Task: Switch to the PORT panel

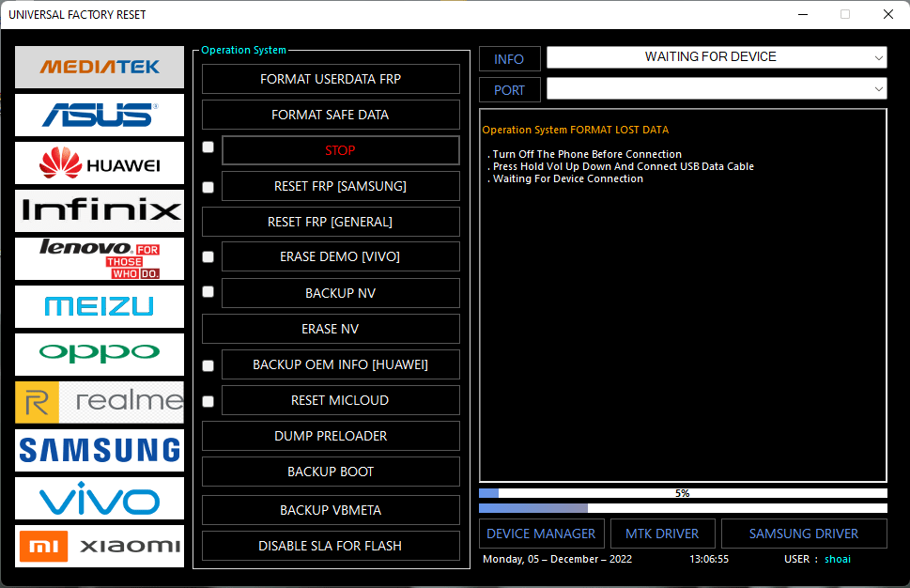Action: pos(509,89)
